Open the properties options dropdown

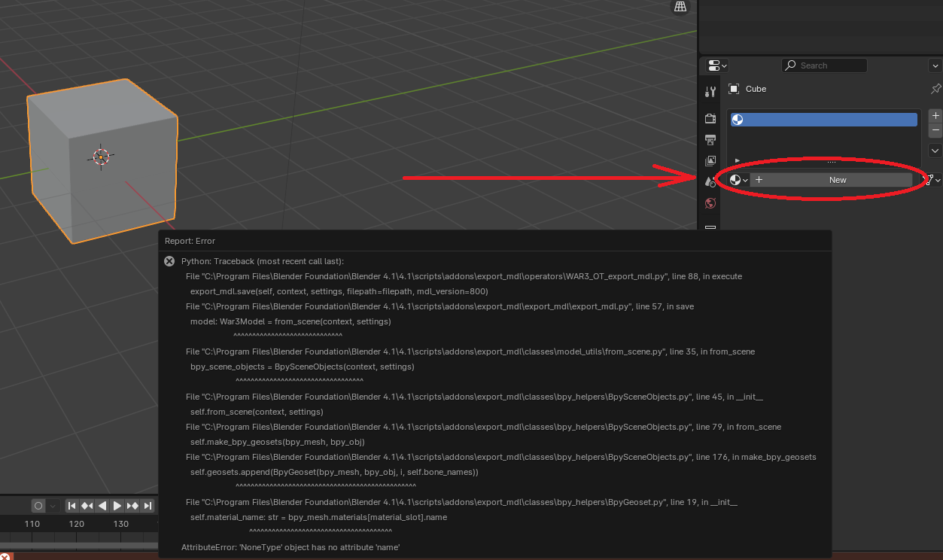(x=935, y=65)
